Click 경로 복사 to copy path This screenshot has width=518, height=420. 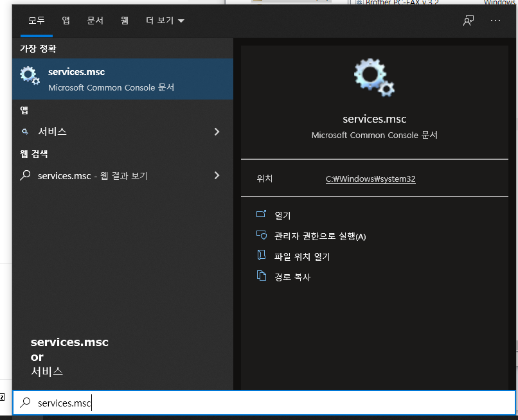coord(292,277)
